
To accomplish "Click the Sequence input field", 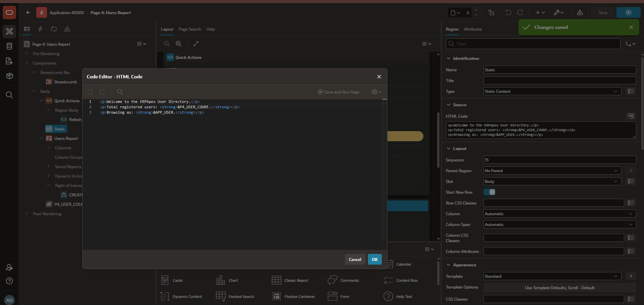I will [x=560, y=160].
